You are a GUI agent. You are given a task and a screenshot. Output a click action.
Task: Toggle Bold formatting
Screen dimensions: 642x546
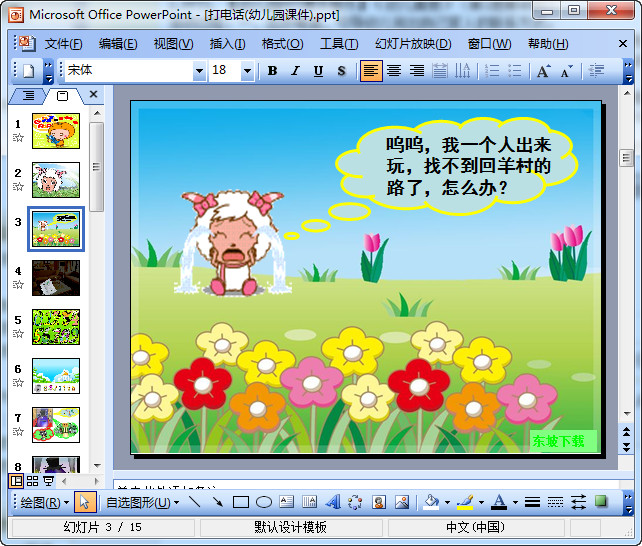(272, 71)
